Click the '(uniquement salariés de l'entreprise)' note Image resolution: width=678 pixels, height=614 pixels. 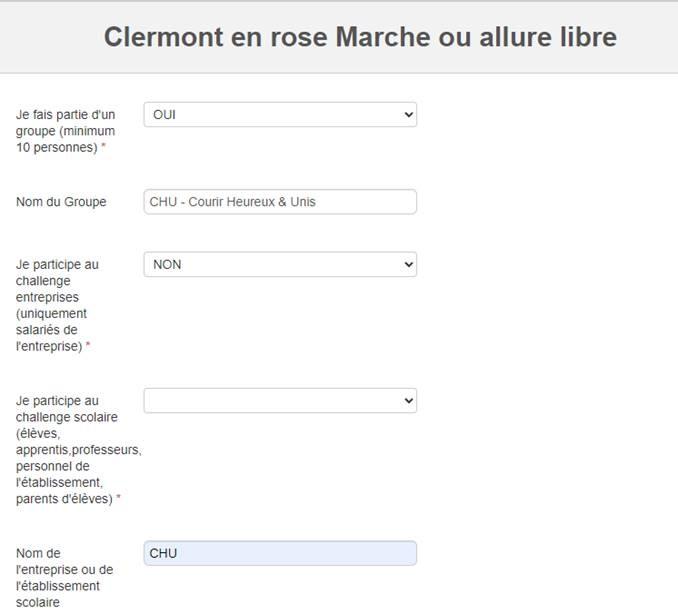[51, 330]
